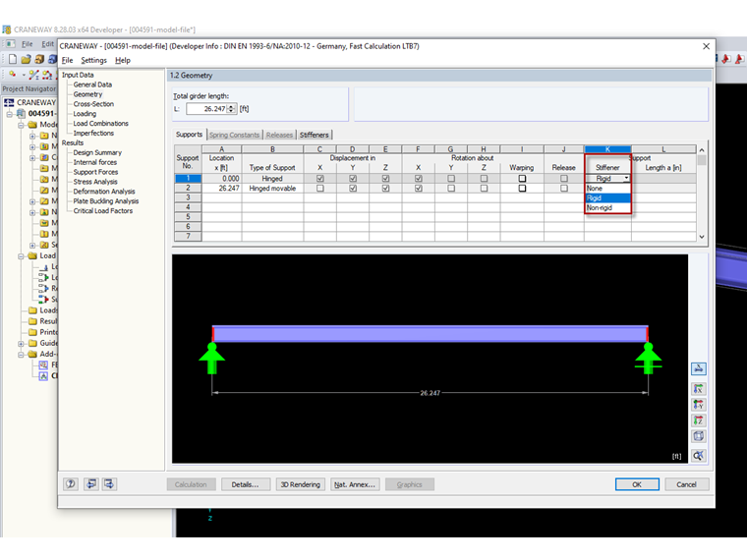The height and width of the screenshot is (560, 747).
Task: Open the Help menu in the CRANEWAY dialog
Action: point(123,61)
